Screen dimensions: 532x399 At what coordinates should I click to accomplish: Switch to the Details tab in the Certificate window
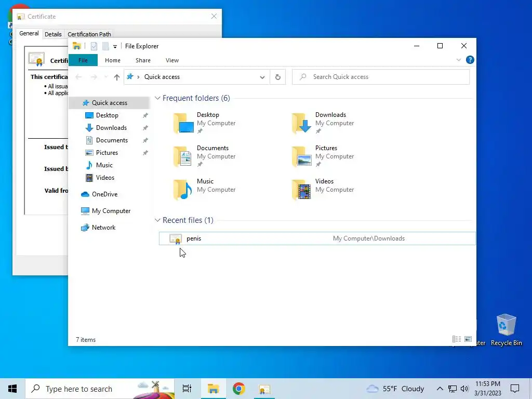tap(53, 34)
